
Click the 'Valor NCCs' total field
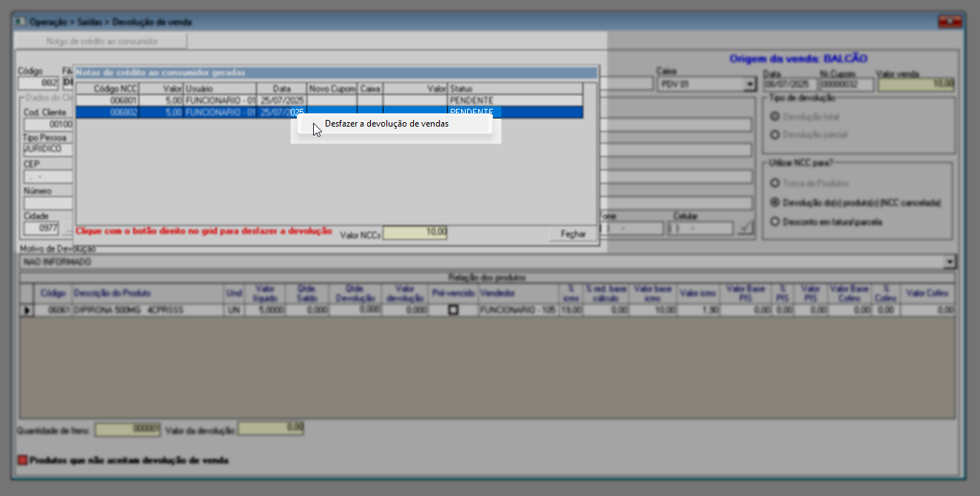coord(415,232)
